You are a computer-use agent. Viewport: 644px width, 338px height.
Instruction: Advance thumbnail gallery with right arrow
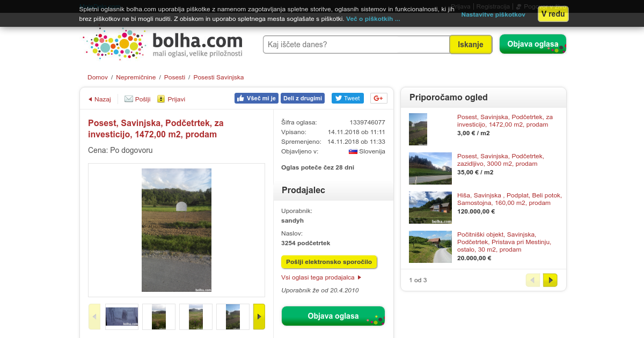point(259,317)
